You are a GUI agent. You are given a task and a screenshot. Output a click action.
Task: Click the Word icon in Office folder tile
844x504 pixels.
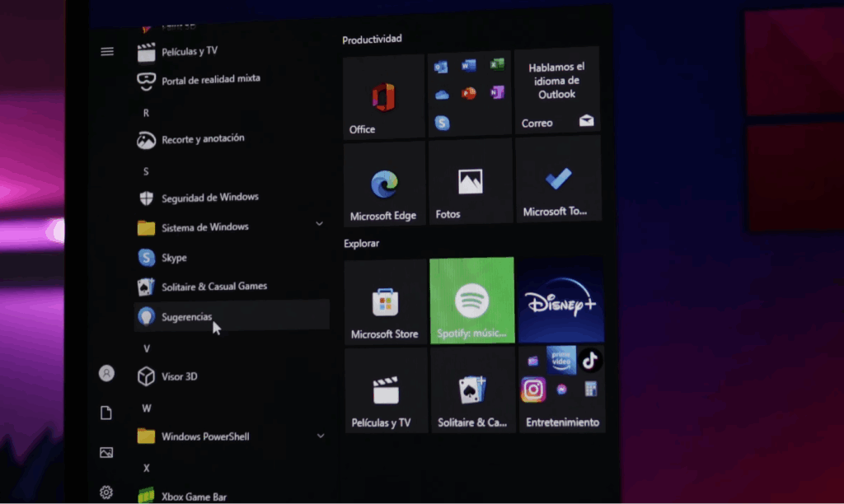click(x=468, y=66)
